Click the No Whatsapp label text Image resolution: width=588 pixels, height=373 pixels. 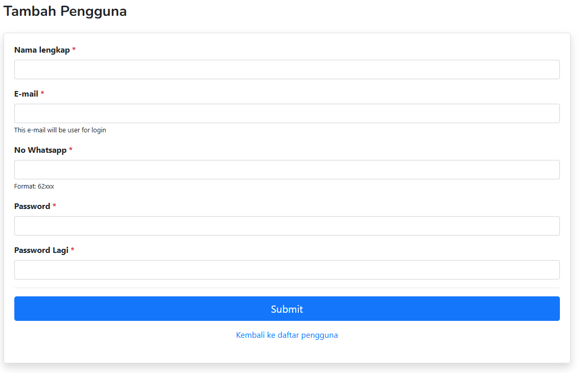pyautogui.click(x=40, y=150)
